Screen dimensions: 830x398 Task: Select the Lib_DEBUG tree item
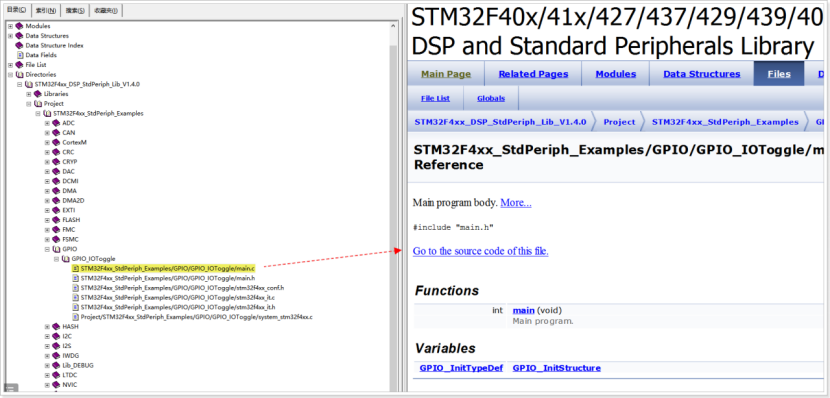click(77, 365)
